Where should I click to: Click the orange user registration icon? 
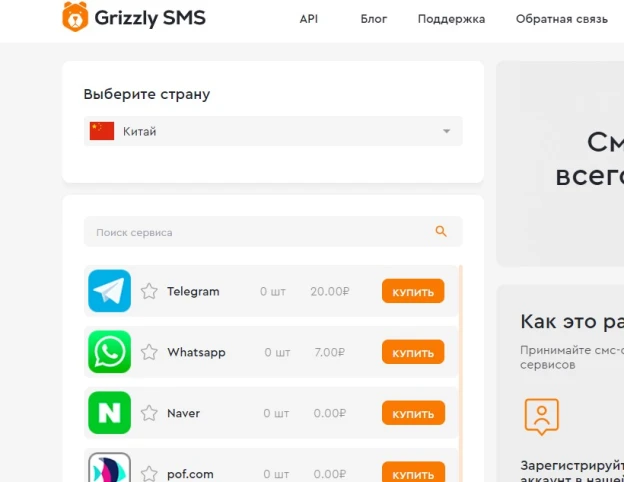[x=542, y=416]
